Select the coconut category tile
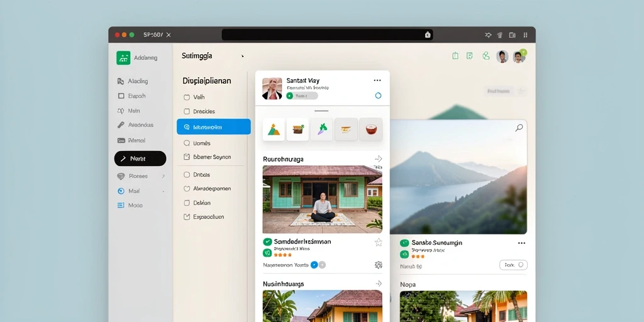 click(371, 130)
